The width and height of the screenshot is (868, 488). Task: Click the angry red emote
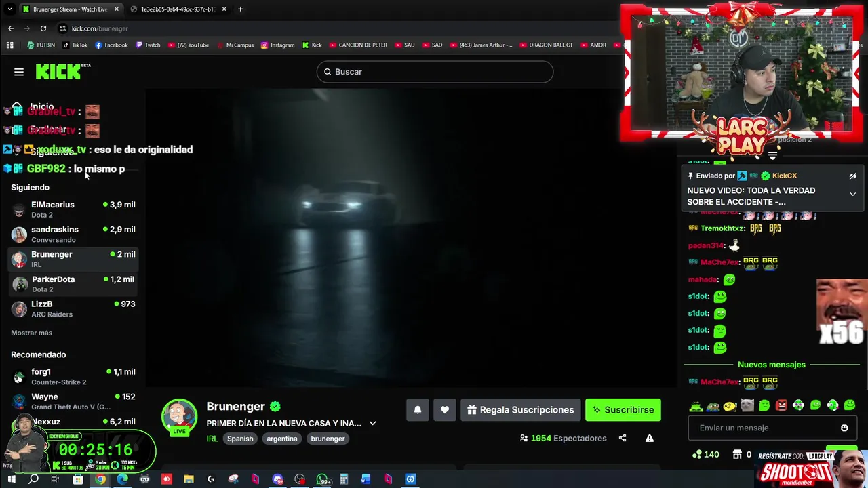click(x=781, y=406)
